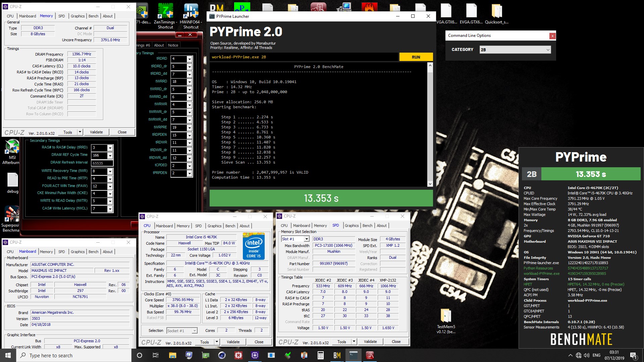Screen dimensions: 644x362
Task: Open File Explorer from the taskbar
Action: pos(172,355)
